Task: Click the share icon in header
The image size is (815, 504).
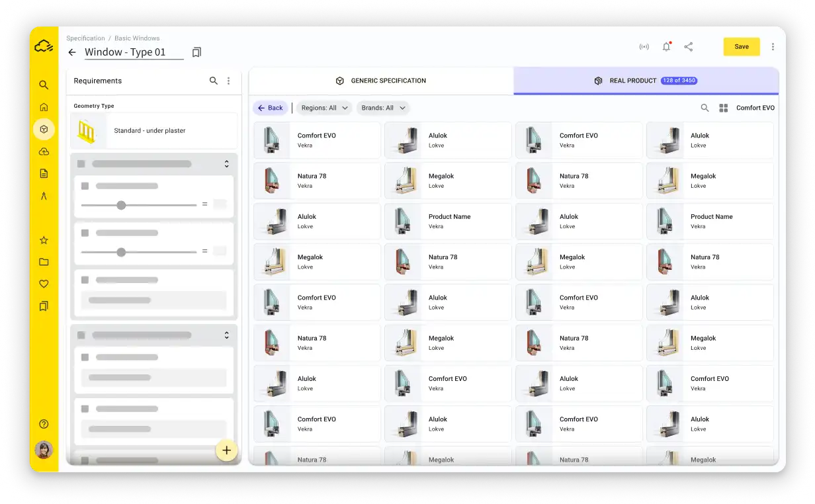Action: [x=689, y=47]
